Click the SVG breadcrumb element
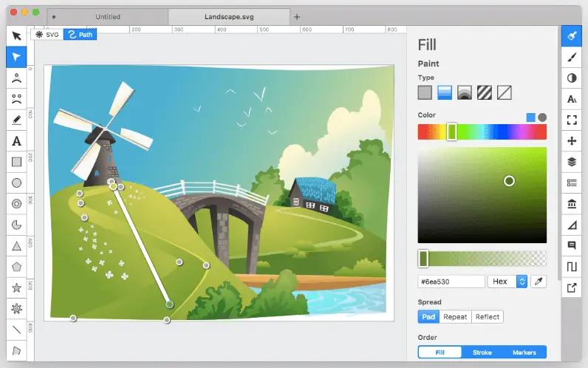This screenshot has height=368, width=588. coord(47,34)
